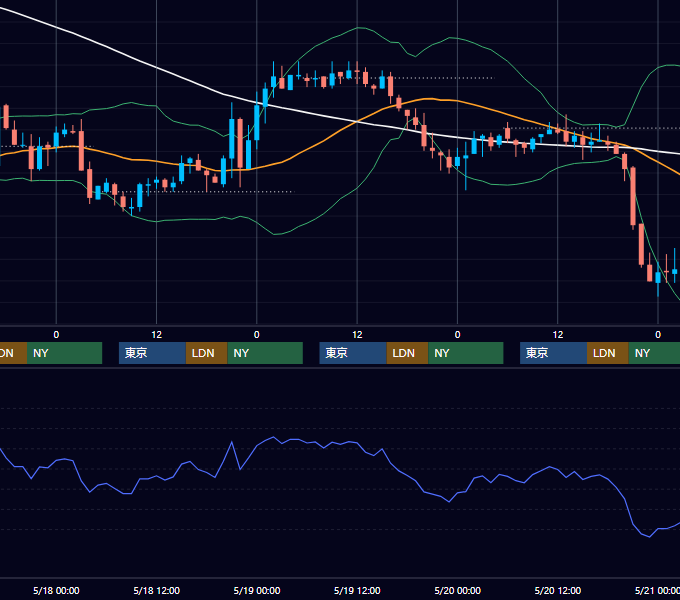Click the 5/18 00:00 time axis label

[56, 590]
